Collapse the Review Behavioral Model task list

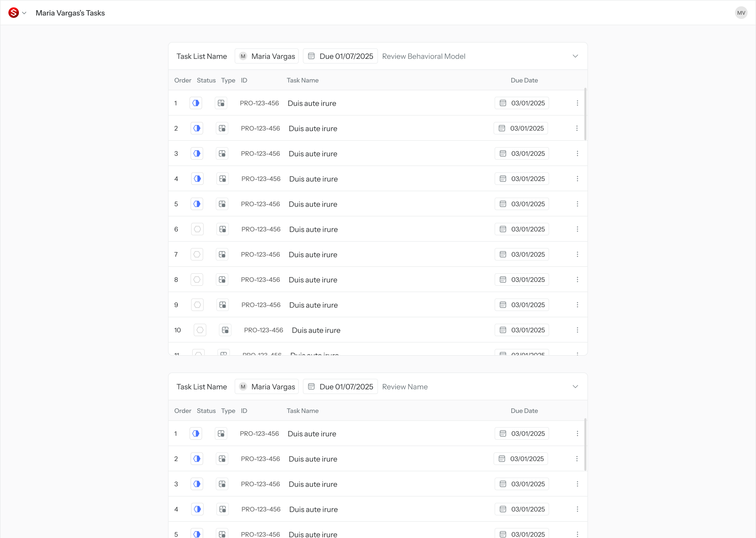[575, 56]
